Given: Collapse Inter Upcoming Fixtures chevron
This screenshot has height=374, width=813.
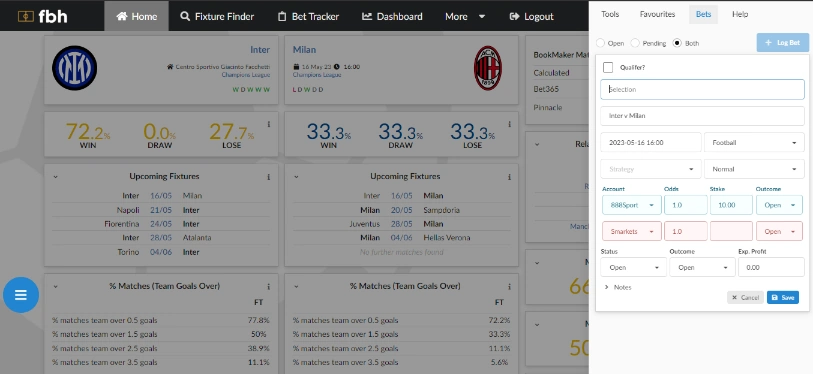Looking at the screenshot, I should [x=55, y=177].
